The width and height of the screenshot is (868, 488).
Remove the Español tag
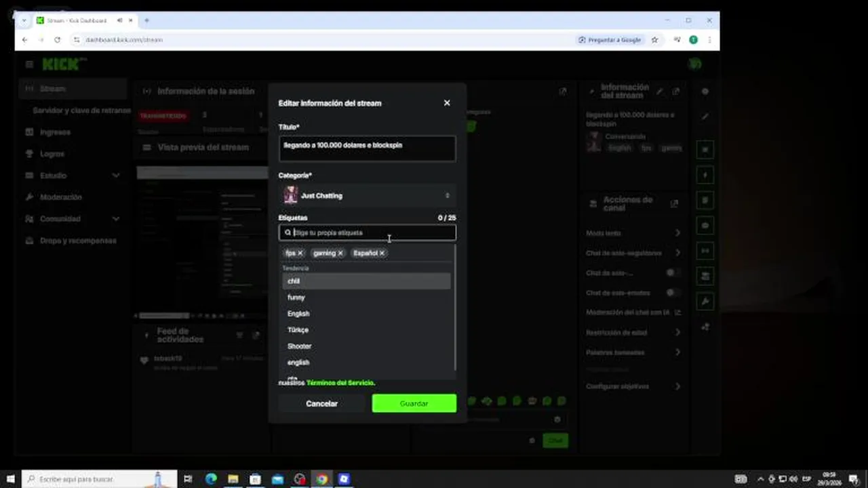[x=382, y=253]
